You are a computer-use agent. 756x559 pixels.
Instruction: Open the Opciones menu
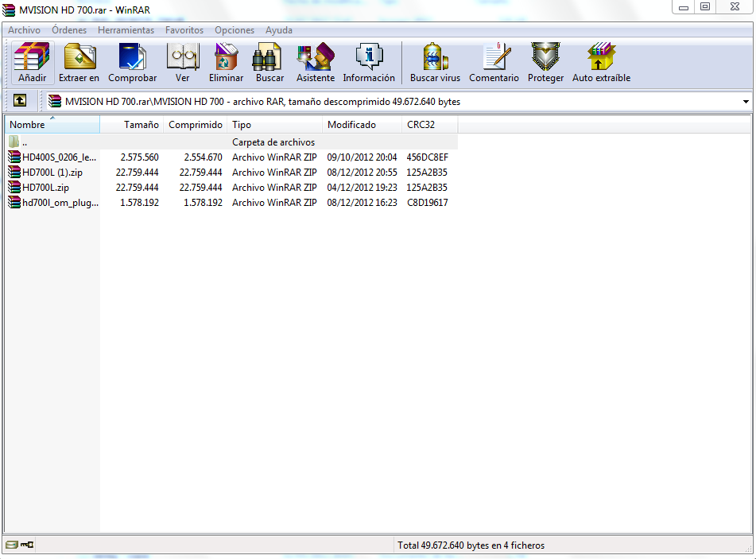235,30
